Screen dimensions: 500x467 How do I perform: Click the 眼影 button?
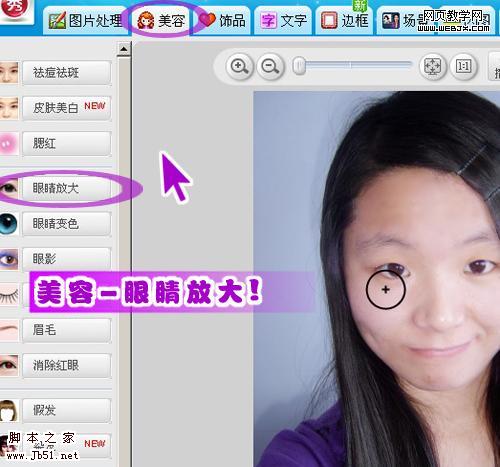coord(67,259)
